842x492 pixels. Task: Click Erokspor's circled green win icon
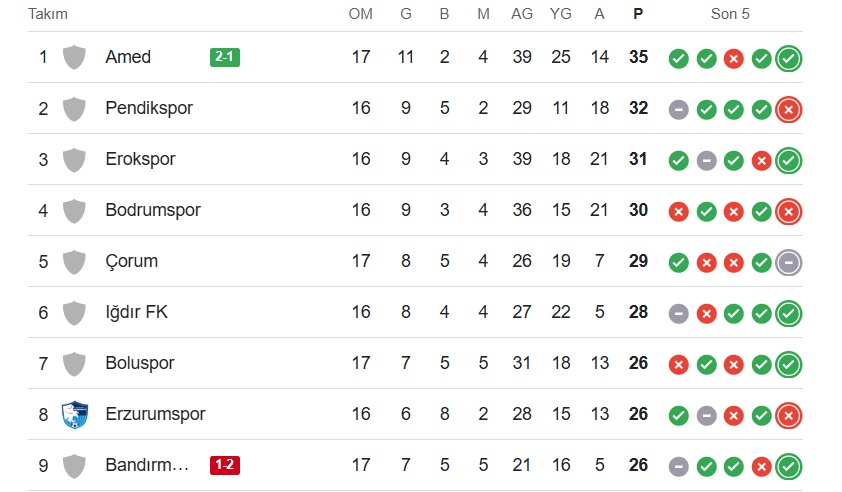[789, 160]
